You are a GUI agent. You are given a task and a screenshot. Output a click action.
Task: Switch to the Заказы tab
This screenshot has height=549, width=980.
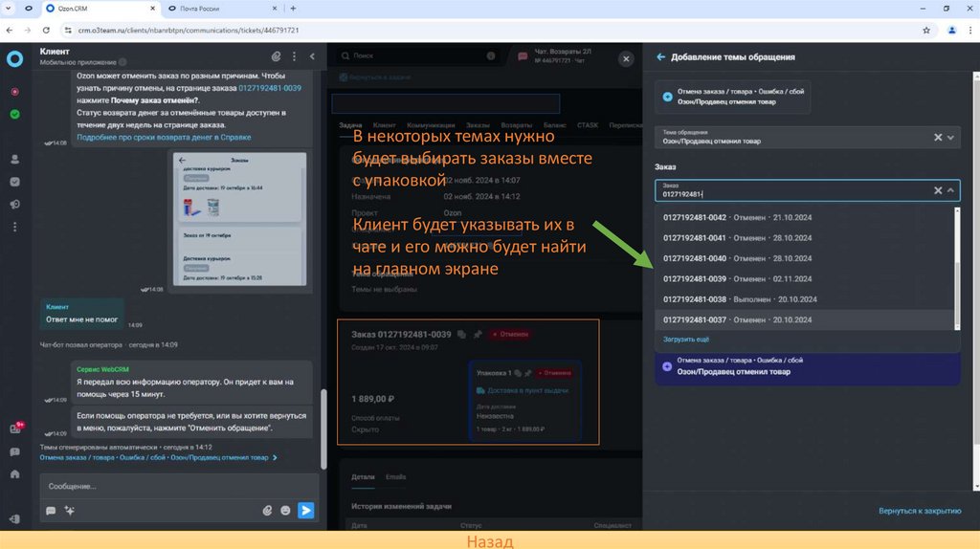pyautogui.click(x=478, y=125)
